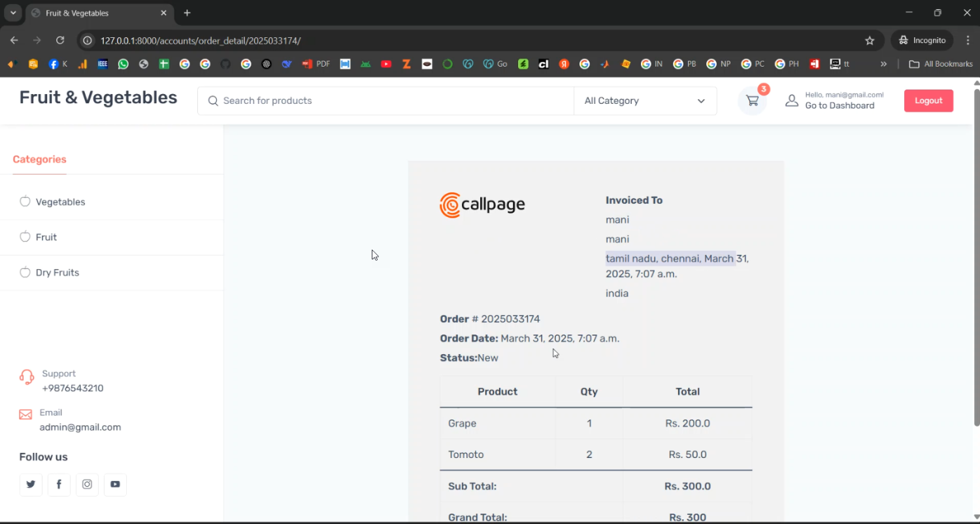This screenshot has height=524, width=980.
Task: Expand the All Category dropdown
Action: pos(645,101)
